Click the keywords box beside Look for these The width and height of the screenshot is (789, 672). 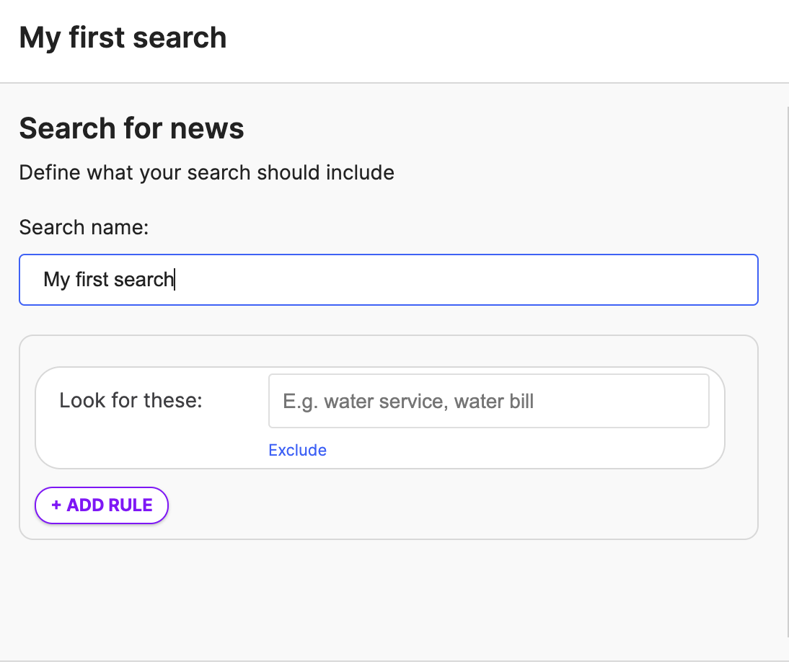(x=488, y=401)
